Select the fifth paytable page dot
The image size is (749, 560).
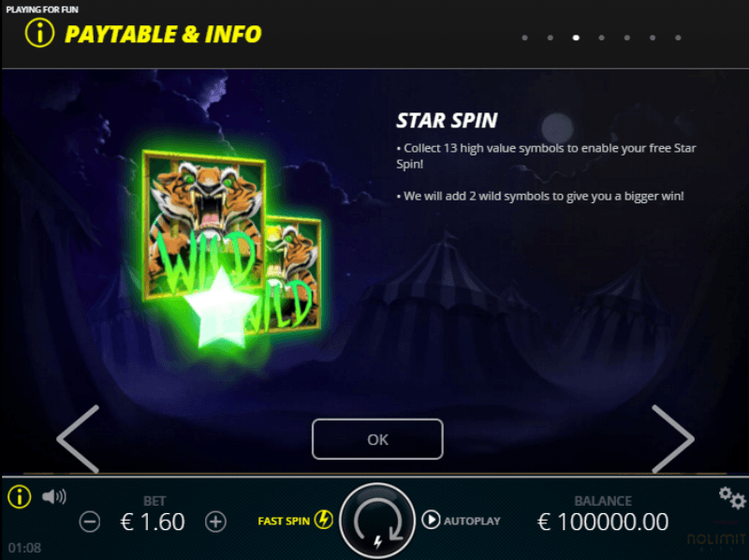coord(626,37)
